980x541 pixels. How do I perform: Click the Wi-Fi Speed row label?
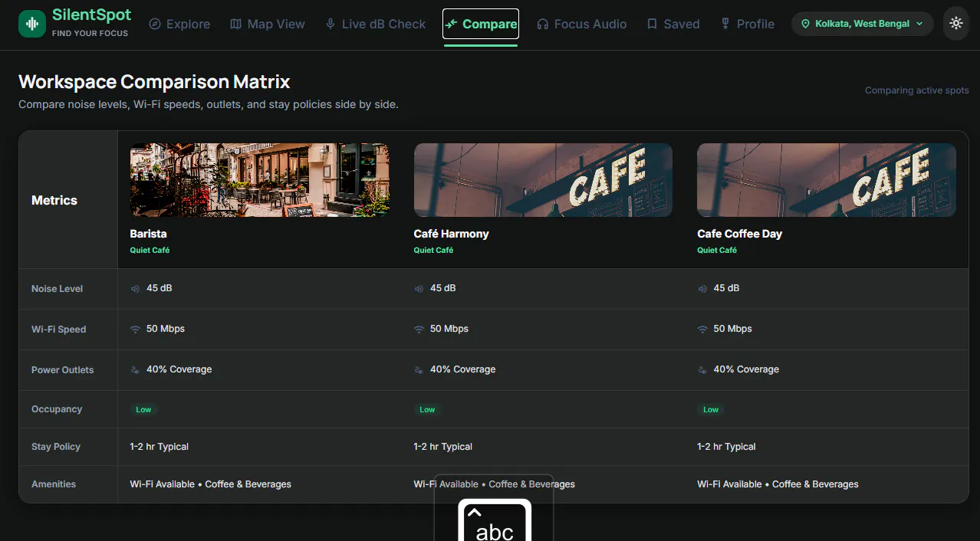[x=58, y=330]
